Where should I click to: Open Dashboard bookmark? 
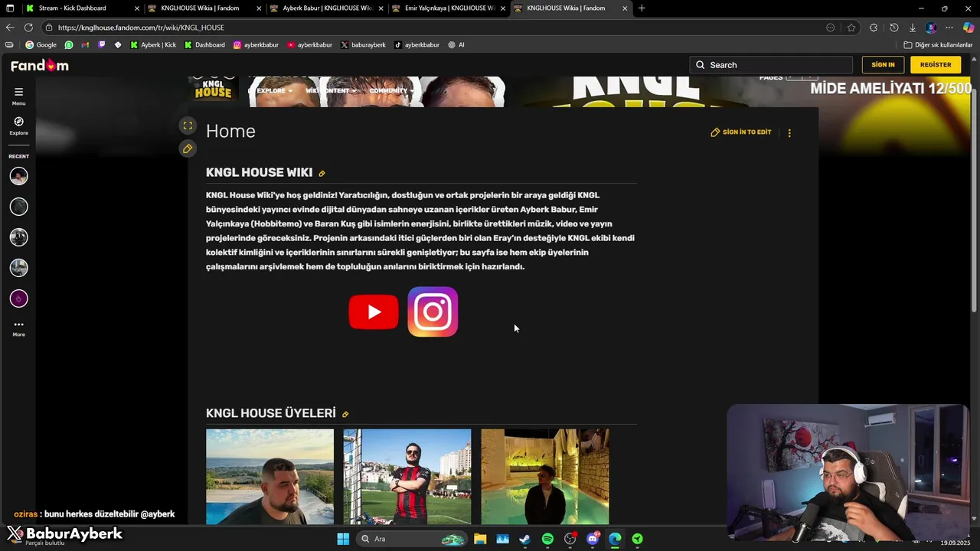[204, 45]
